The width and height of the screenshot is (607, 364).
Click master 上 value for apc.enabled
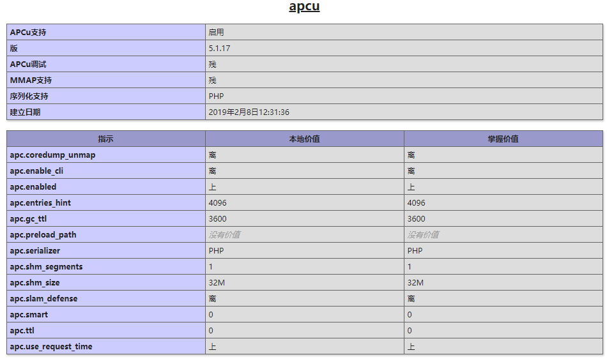click(411, 187)
